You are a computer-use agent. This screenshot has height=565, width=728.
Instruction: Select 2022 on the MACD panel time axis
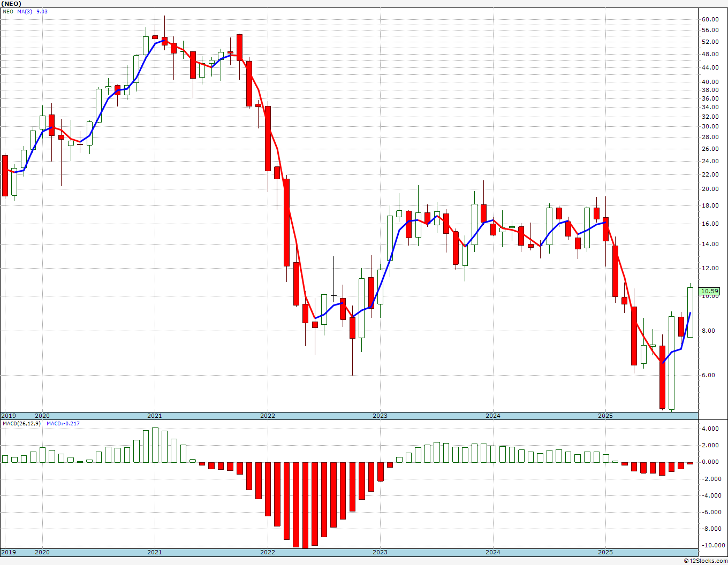pos(267,552)
